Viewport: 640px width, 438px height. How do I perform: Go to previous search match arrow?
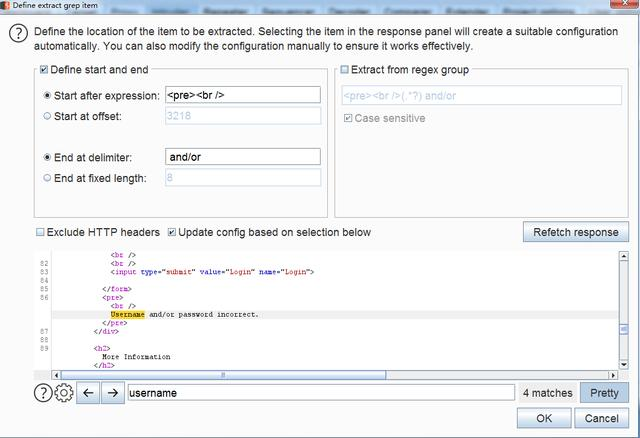88,393
